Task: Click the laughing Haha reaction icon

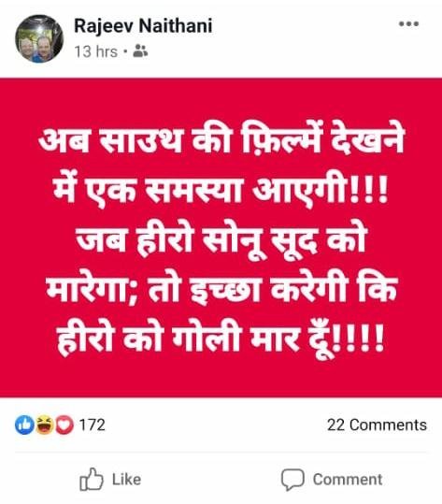Action: [45, 425]
